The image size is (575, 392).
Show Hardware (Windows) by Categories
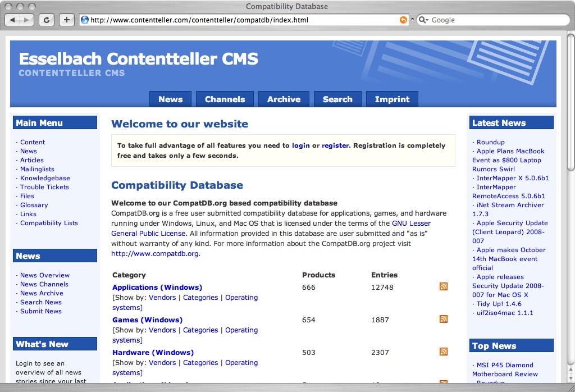pyautogui.click(x=200, y=363)
